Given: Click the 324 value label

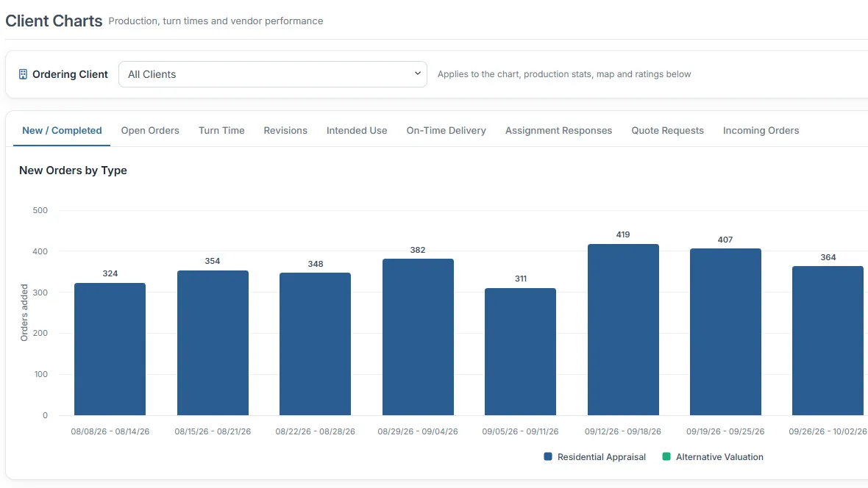Looking at the screenshot, I should coord(110,273).
